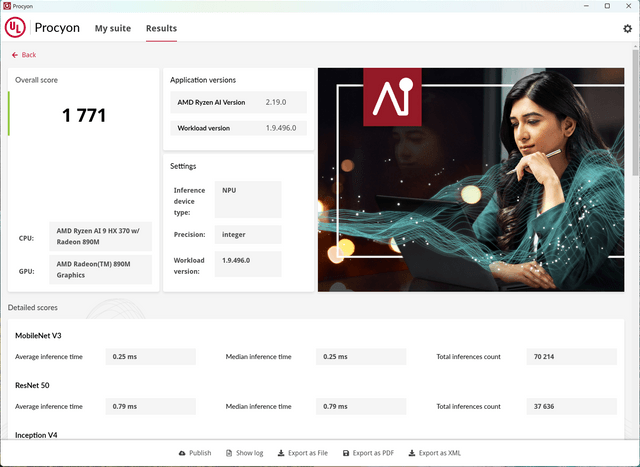The width and height of the screenshot is (640, 467).
Task: Click the overall score 1 771
Action: click(84, 115)
